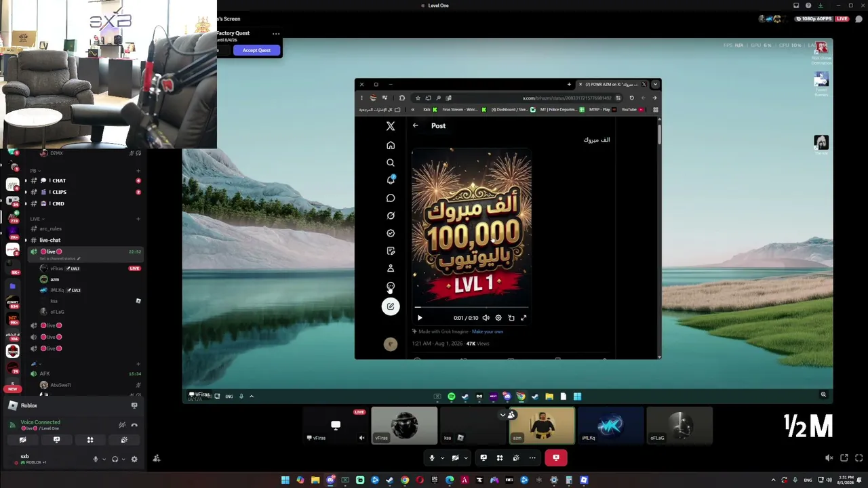The image size is (868, 488).
Task: Select azm's video tile
Action: 542,426
